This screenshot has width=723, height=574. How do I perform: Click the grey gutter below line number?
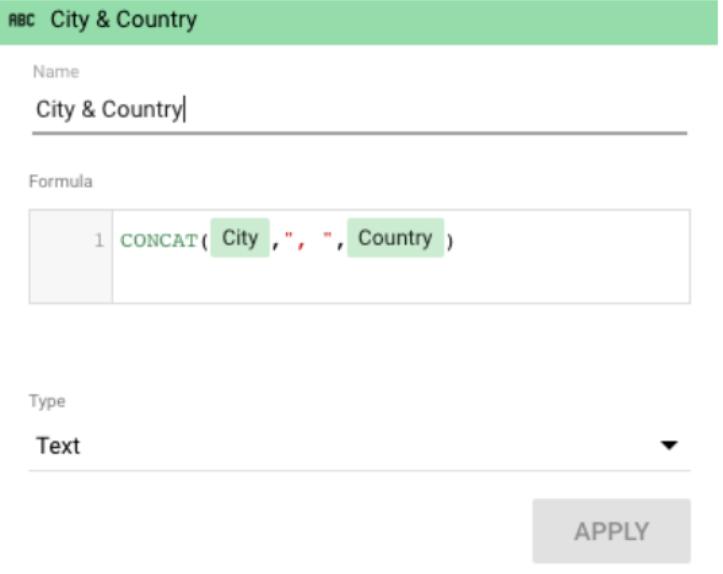[x=70, y=282]
